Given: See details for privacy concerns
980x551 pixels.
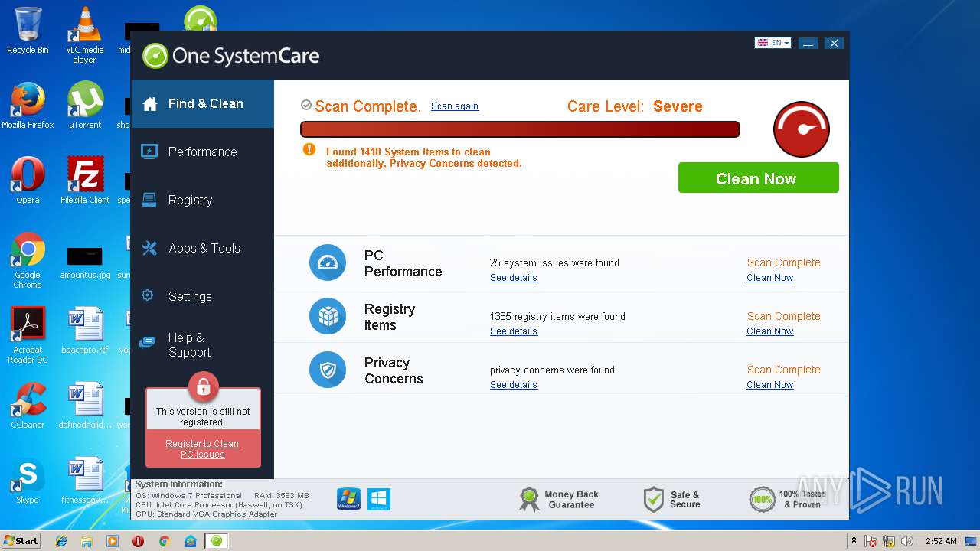Looking at the screenshot, I should click(x=514, y=385).
